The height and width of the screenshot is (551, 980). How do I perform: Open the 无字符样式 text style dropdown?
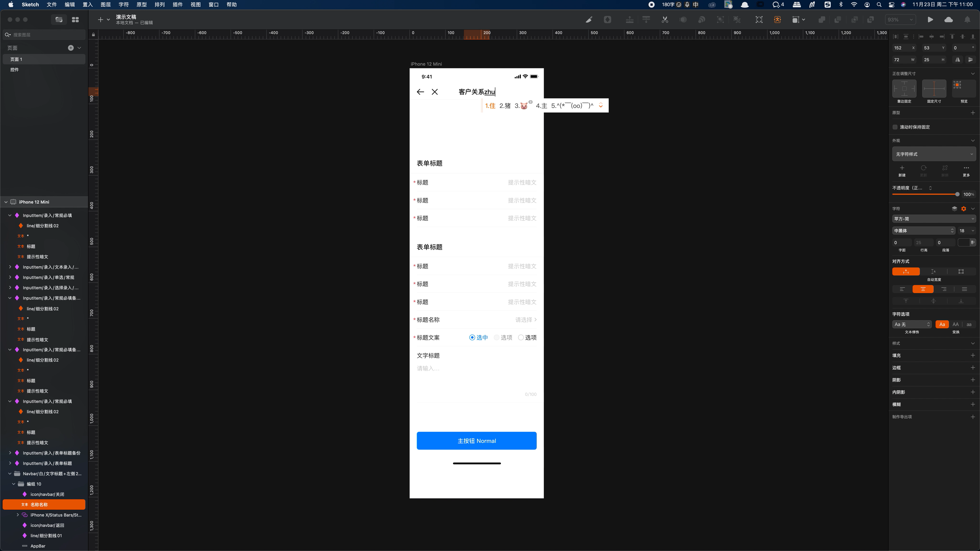pyautogui.click(x=934, y=154)
